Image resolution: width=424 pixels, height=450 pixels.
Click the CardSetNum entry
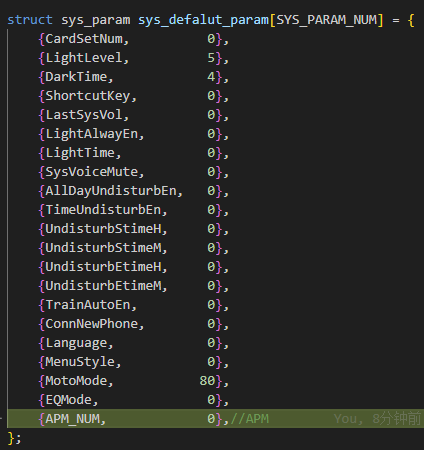pos(84,39)
